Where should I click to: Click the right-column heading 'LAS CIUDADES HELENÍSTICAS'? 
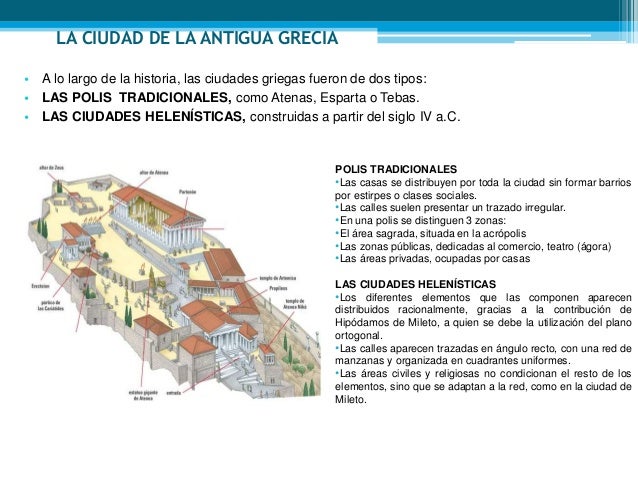[x=415, y=284]
